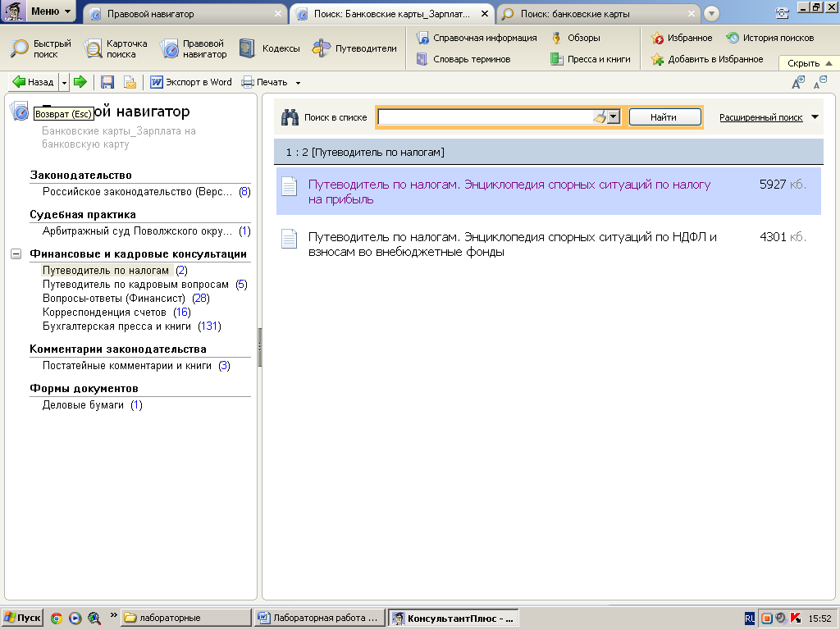The image size is (840, 630).
Task: Increase font size with A plus icon
Action: [x=798, y=83]
